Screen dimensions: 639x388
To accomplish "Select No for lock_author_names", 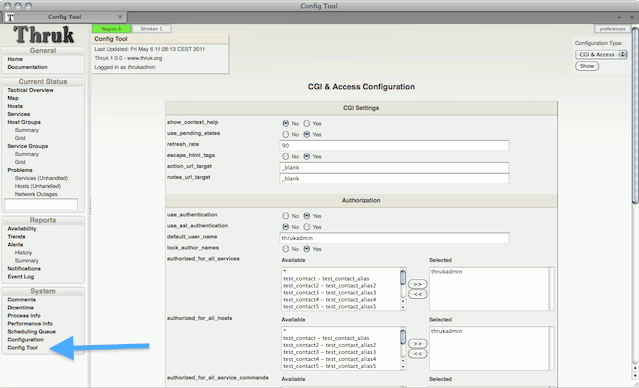I will [x=286, y=249].
